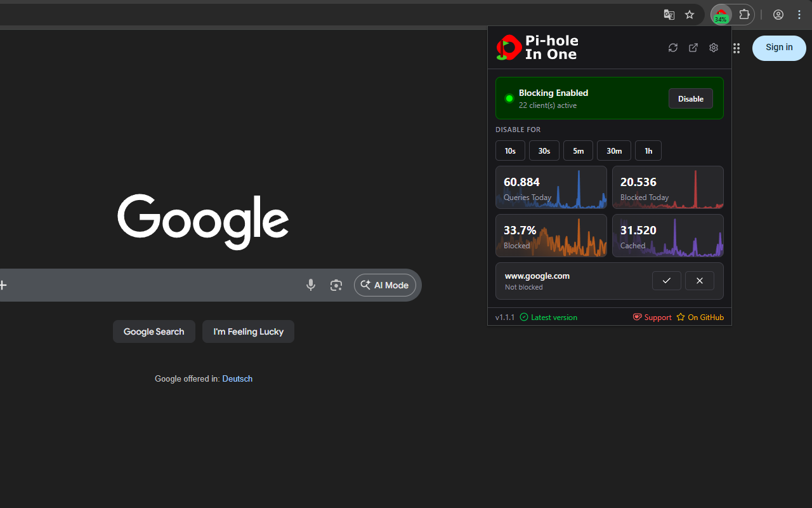Open Chrome three-dot menu

[x=799, y=15]
